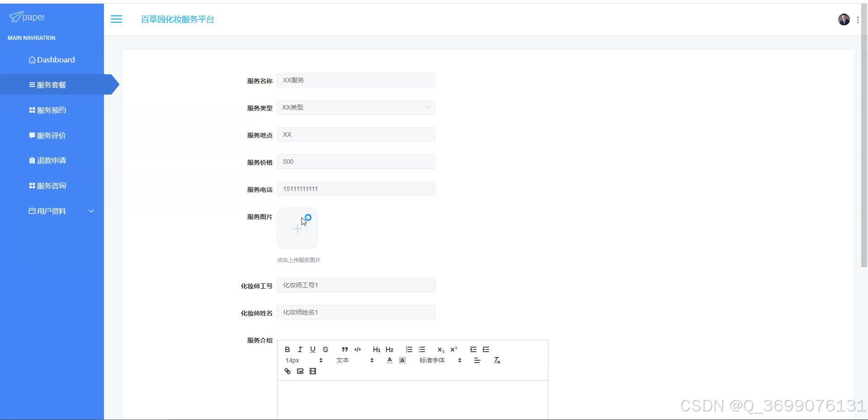The height and width of the screenshot is (420, 868).
Task: Navigate to 服务评价 in the sidebar
Action: [x=52, y=135]
